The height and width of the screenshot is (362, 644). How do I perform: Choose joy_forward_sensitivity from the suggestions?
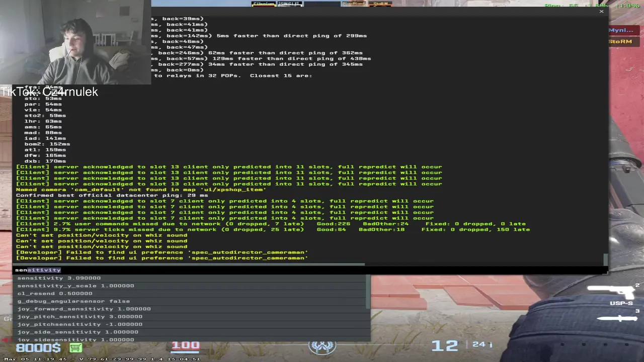[84, 309]
